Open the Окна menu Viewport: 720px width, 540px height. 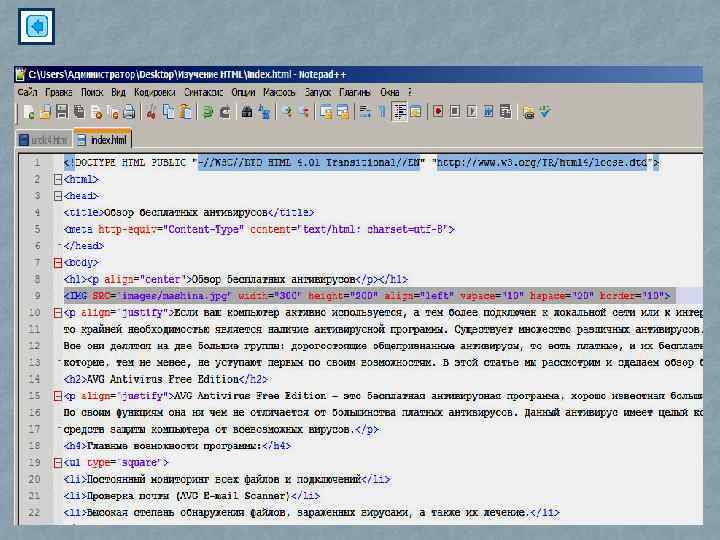[x=390, y=92]
